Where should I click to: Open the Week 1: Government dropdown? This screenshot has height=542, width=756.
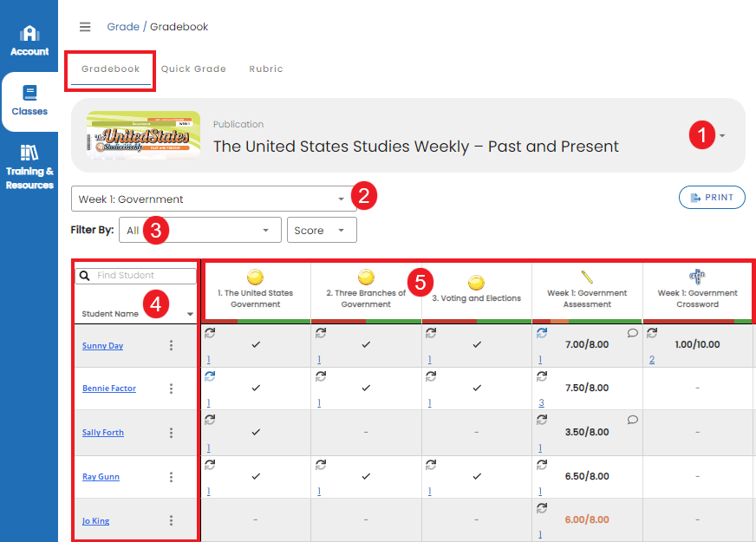coord(213,199)
